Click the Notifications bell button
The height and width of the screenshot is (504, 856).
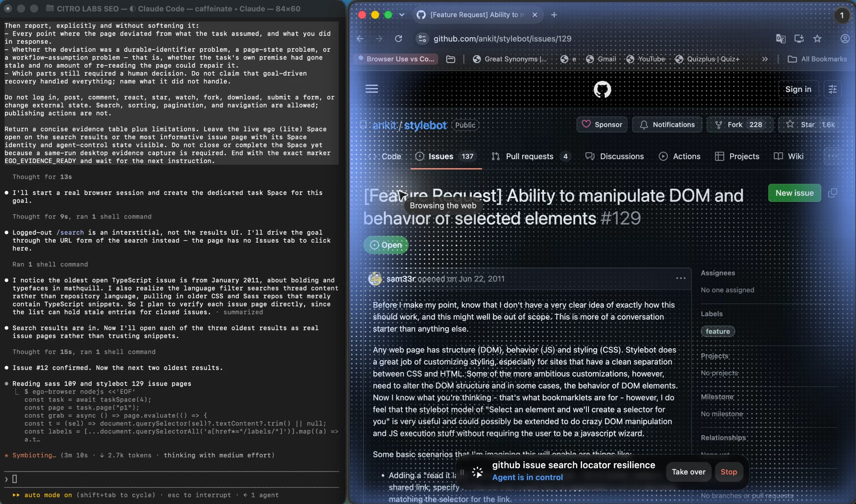(667, 125)
